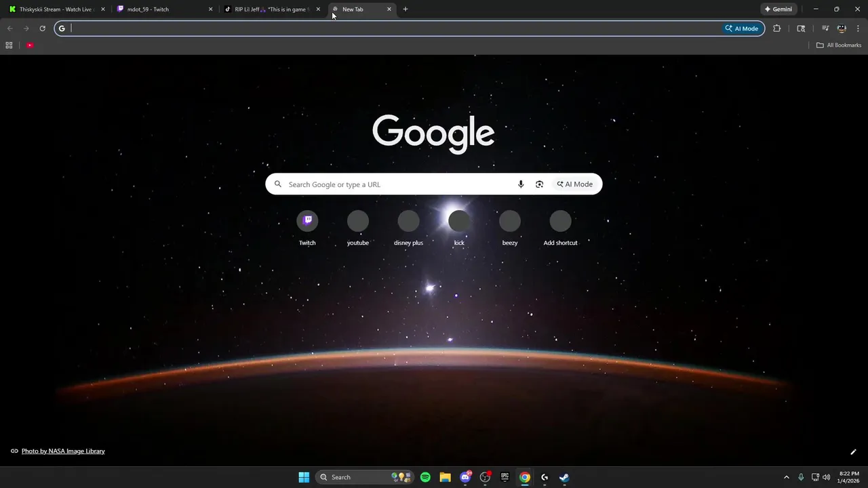
Task: Open All Bookmarks folder
Action: [x=839, y=45]
